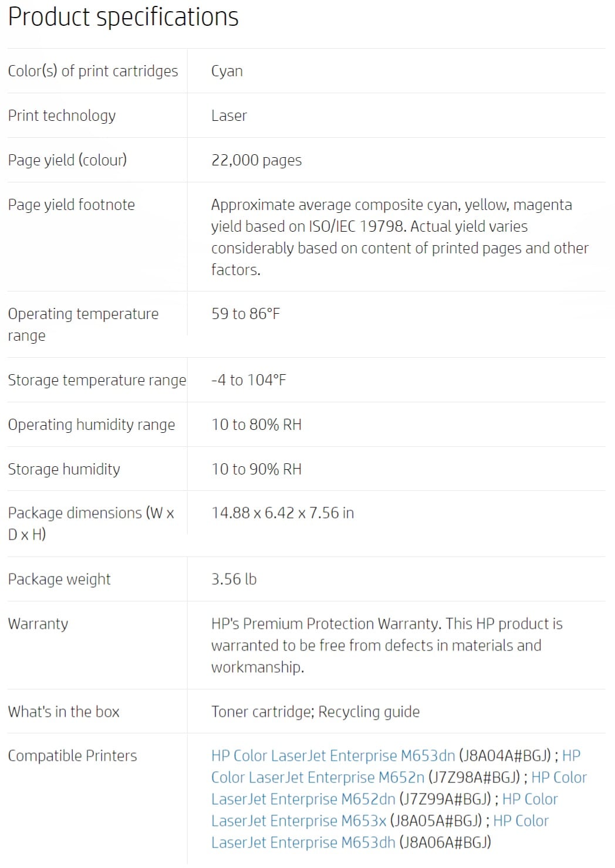Select the Cyan cartridge color value
Image resolution: width=615 pixels, height=868 pixels.
[227, 72]
